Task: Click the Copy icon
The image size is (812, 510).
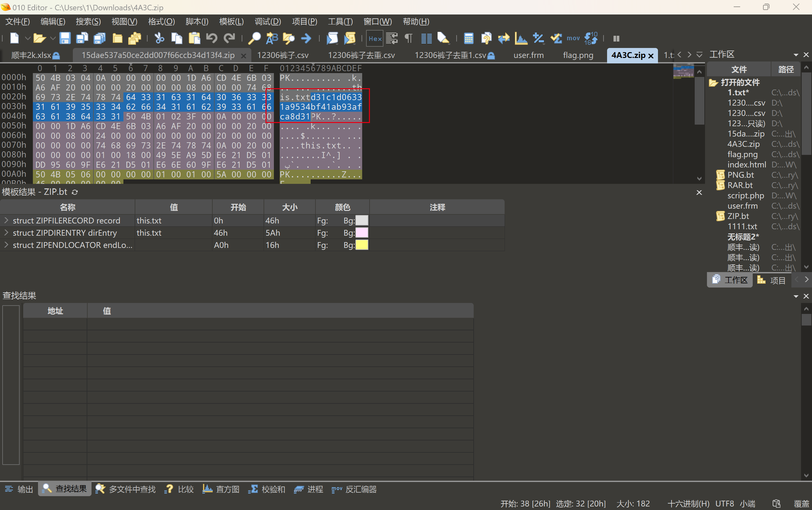Action: click(177, 38)
